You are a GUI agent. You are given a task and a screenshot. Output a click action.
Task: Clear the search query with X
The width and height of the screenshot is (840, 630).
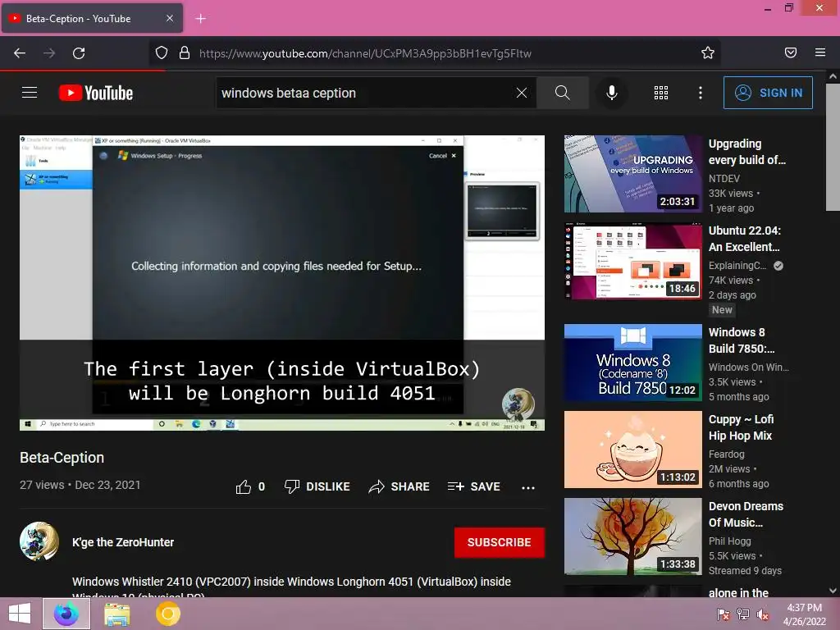(522, 94)
